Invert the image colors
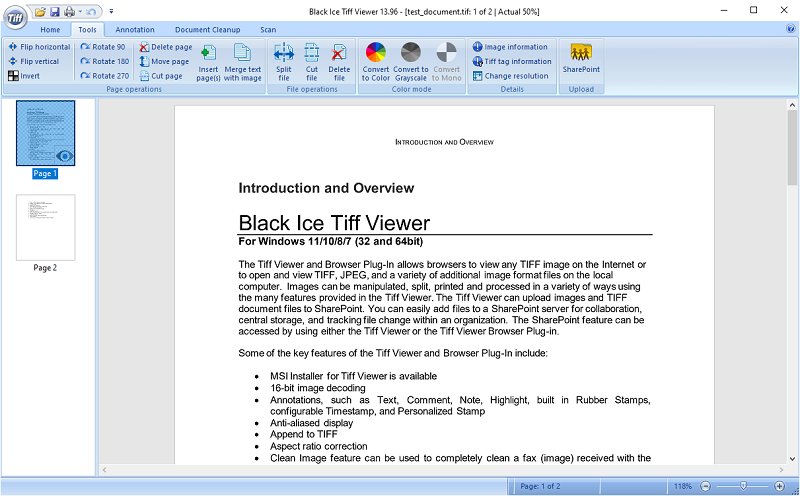The image size is (800, 496). [24, 76]
